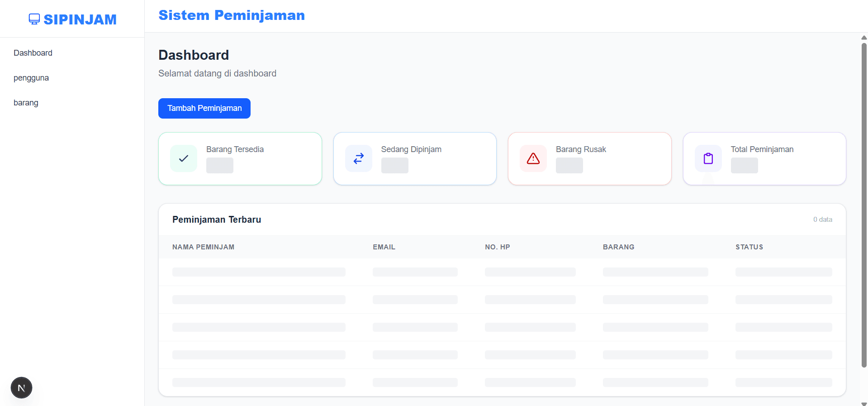The height and width of the screenshot is (406, 868).
Task: Click the Tambah Peminjaman button
Action: (x=204, y=108)
